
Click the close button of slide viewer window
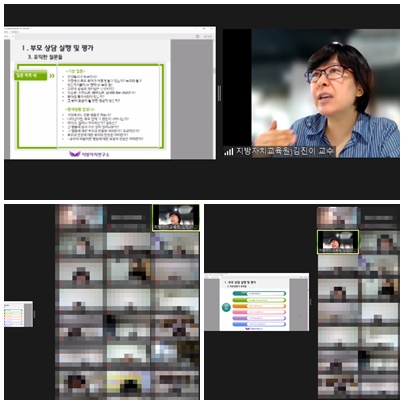(x=211, y=29)
